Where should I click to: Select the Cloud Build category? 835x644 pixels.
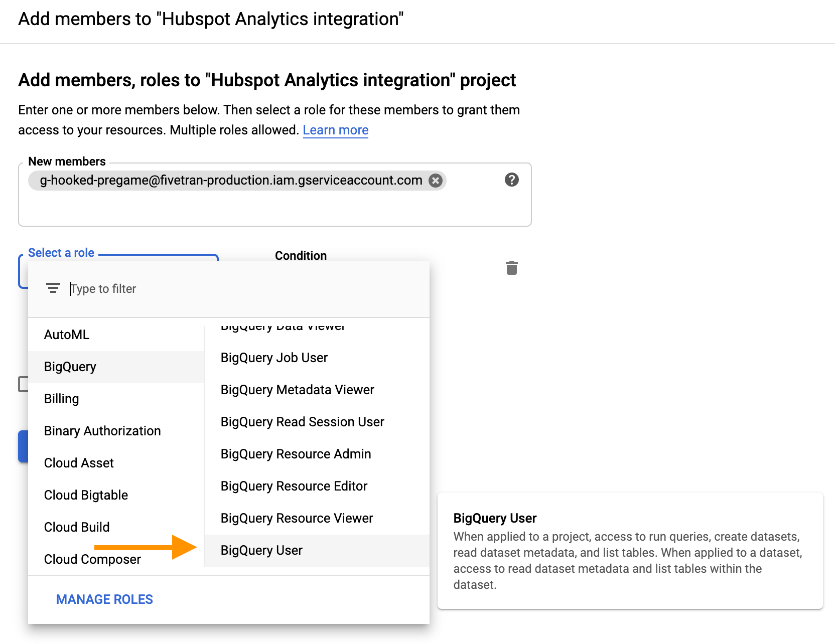click(x=116, y=527)
